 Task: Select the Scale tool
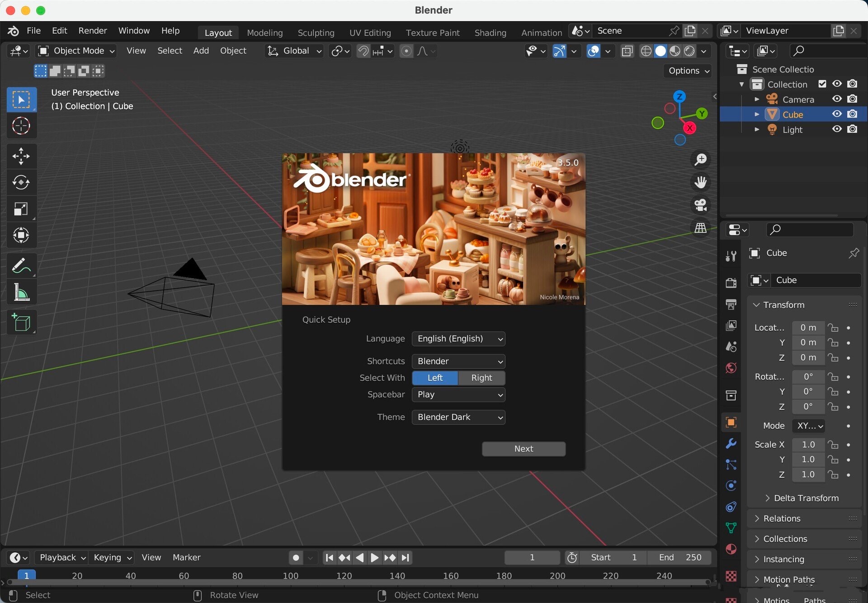click(21, 209)
